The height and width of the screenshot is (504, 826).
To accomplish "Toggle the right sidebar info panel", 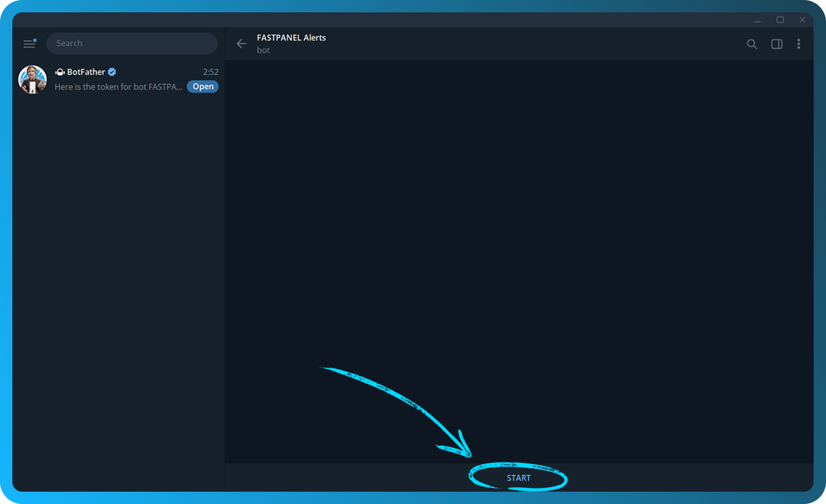I will pos(776,44).
